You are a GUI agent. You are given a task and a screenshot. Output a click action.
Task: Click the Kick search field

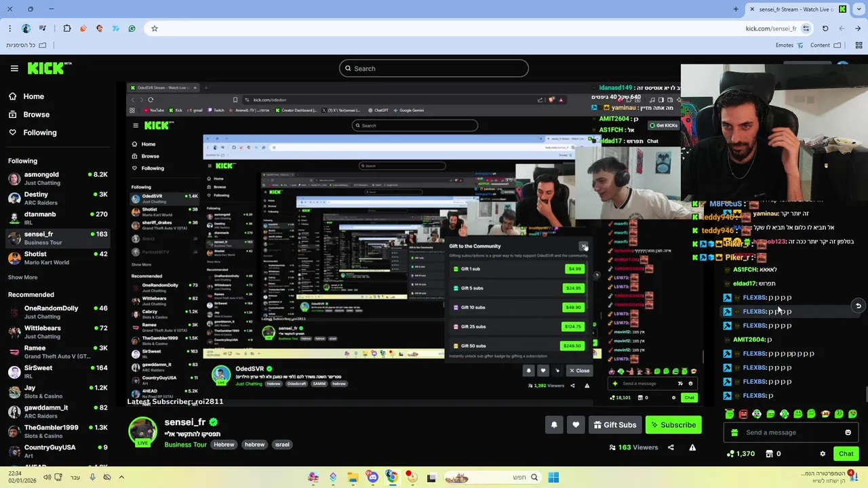point(434,68)
